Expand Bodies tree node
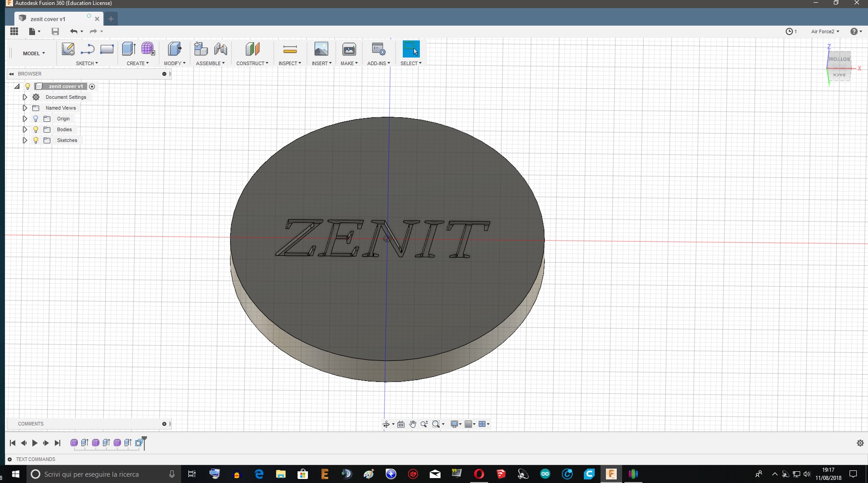 point(25,129)
